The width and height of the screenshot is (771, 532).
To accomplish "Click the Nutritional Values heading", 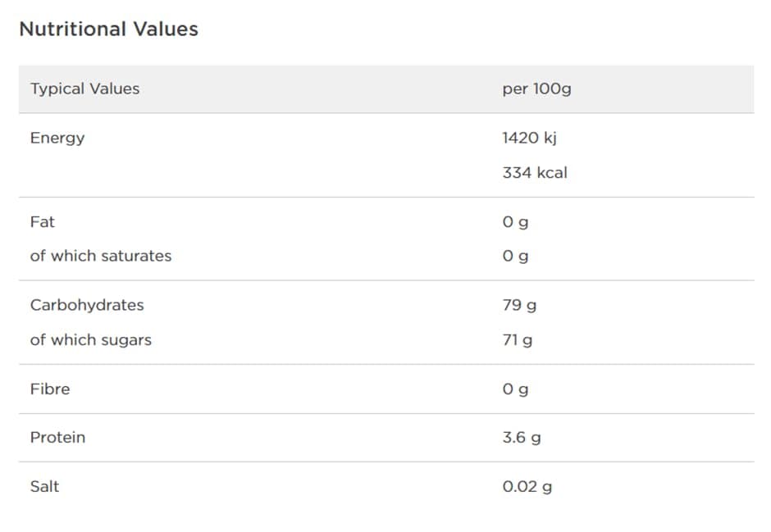I will pos(108,29).
